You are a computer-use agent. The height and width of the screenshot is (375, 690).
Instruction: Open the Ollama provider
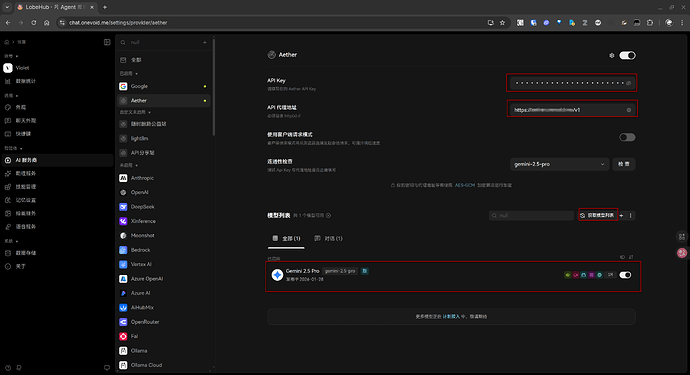[x=163, y=351]
